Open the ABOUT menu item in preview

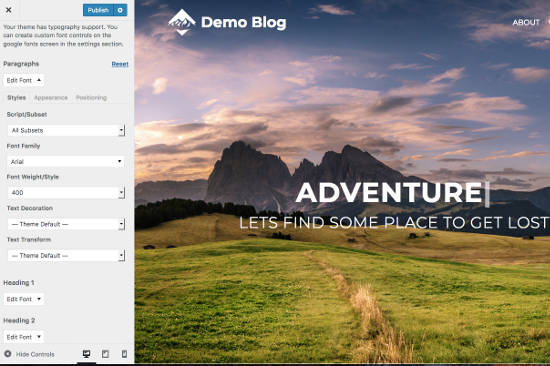(526, 22)
